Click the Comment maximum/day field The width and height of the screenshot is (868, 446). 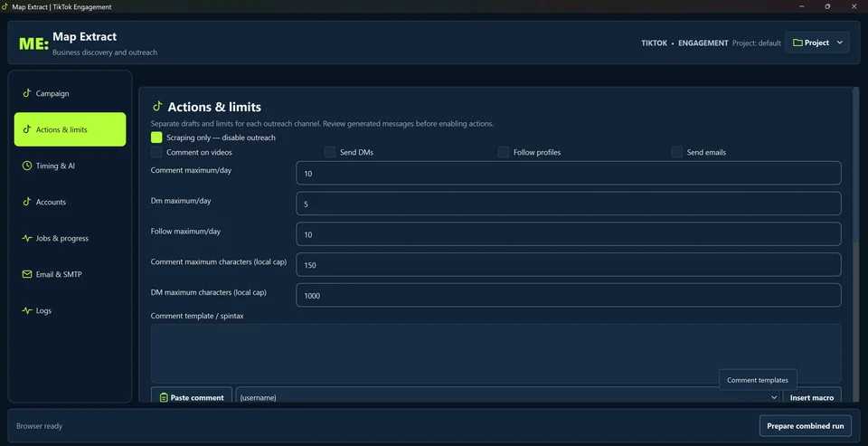tap(569, 173)
